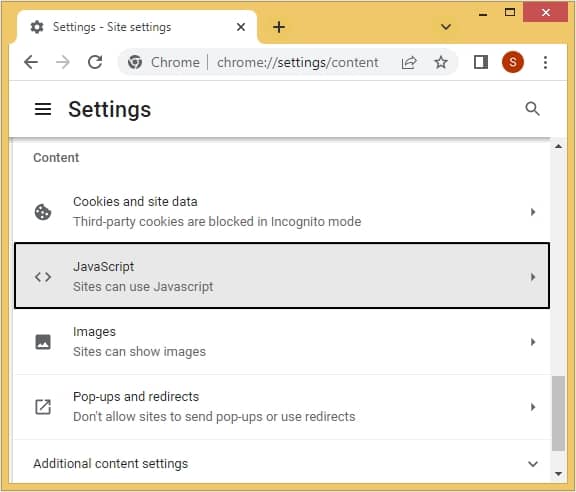The height and width of the screenshot is (492, 576).
Task: Close the Settings - Site settings tab
Action: click(x=241, y=27)
